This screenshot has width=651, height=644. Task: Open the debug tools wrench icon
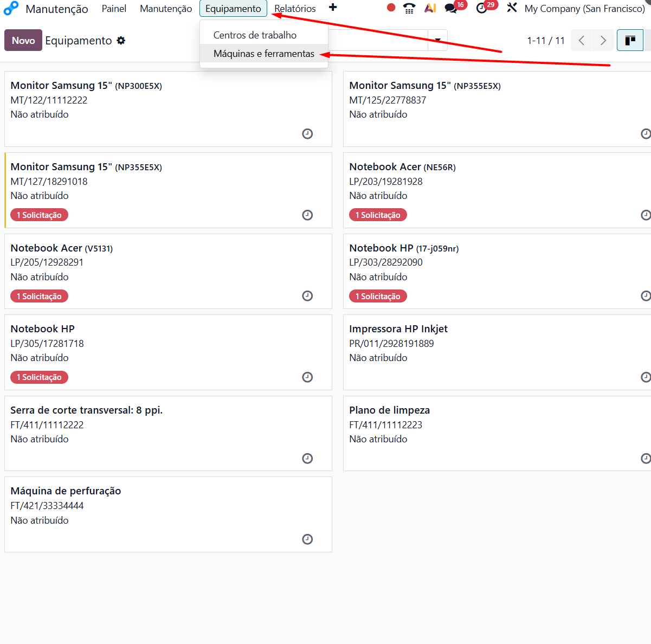512,8
